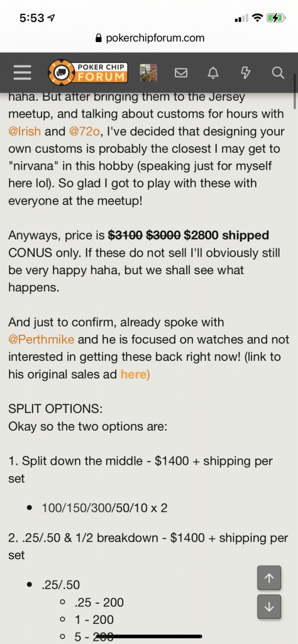The image size is (298, 644).
Task: Open @Irish user mention link
Action: (25, 131)
